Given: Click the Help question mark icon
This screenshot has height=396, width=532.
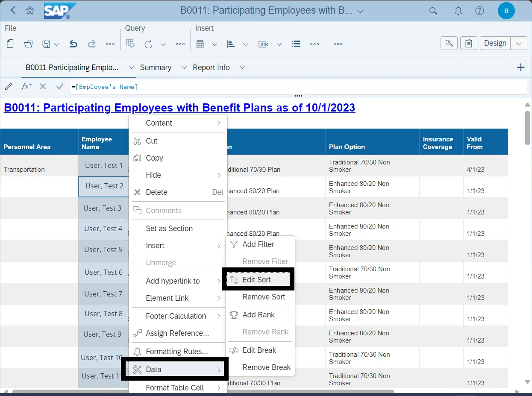Looking at the screenshot, I should (x=479, y=11).
